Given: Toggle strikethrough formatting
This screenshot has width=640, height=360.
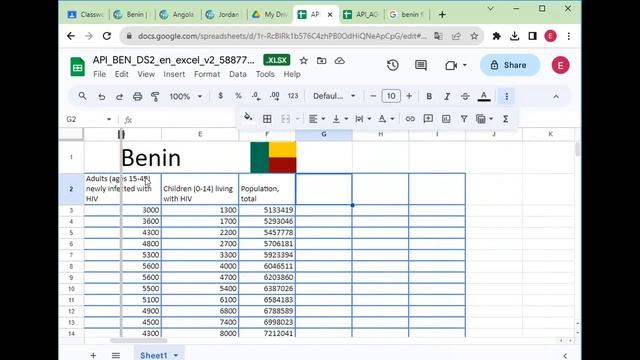Looking at the screenshot, I should click(x=465, y=96).
